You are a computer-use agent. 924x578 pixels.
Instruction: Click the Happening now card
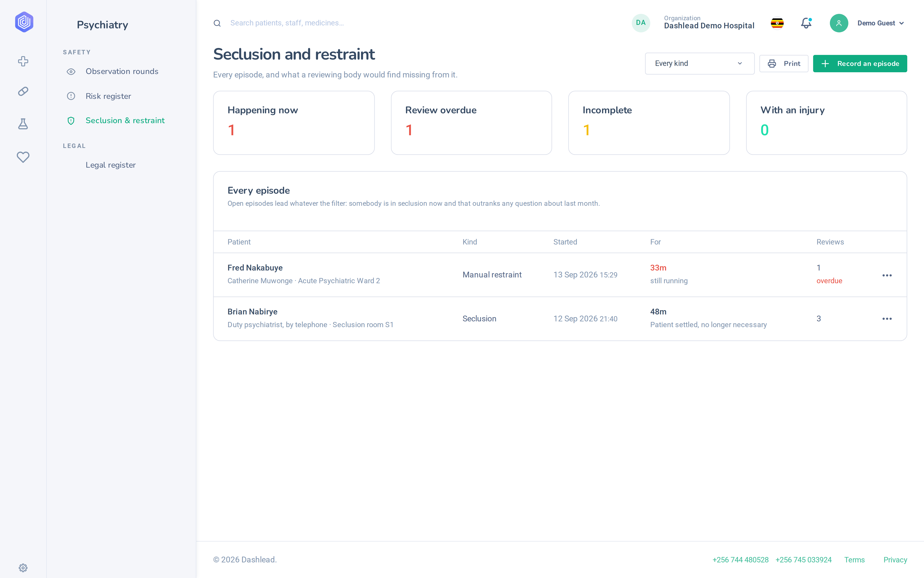pyautogui.click(x=294, y=123)
